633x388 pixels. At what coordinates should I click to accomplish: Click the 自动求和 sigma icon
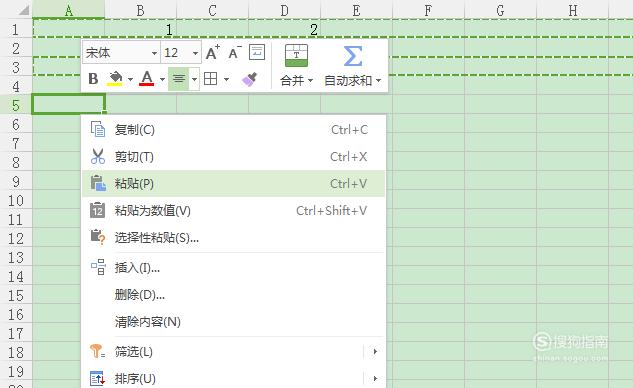[x=352, y=56]
